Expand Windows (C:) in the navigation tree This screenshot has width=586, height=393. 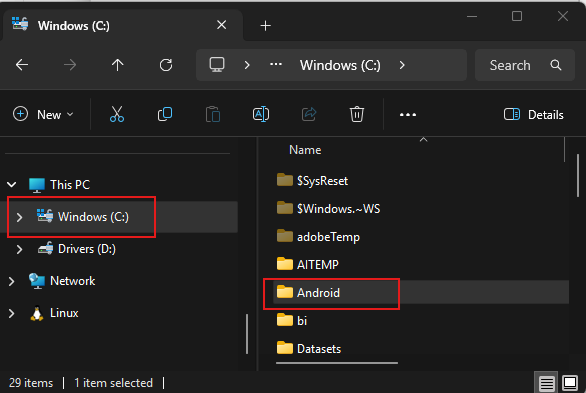click(x=19, y=217)
